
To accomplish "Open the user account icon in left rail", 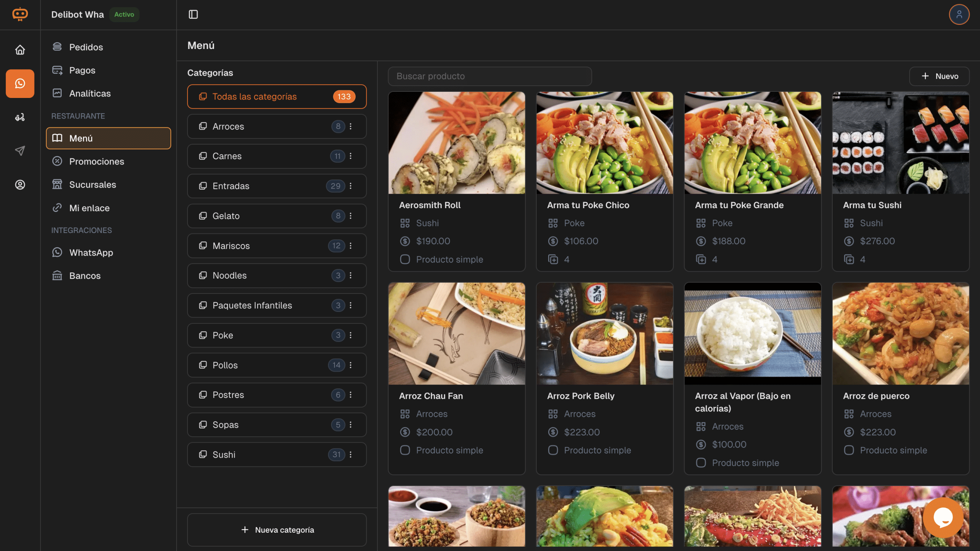I will click(x=20, y=185).
